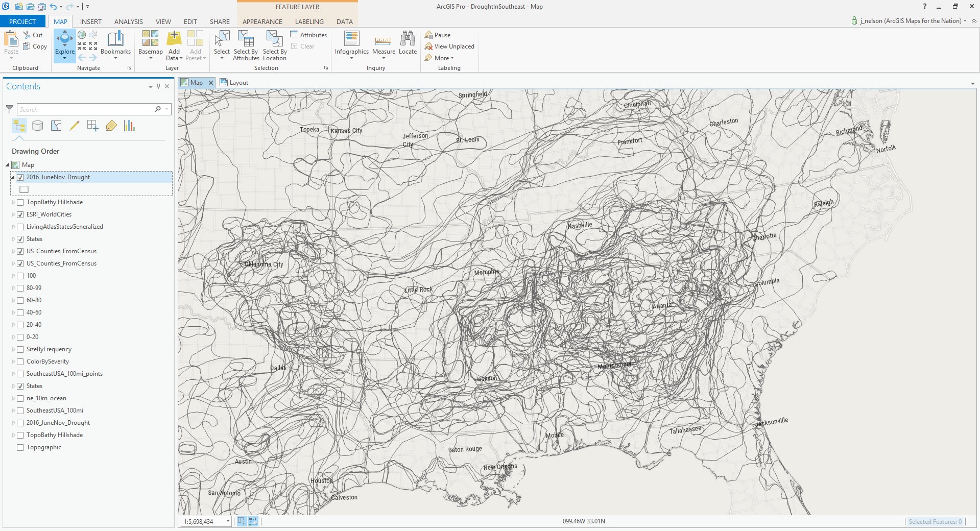Expand the 40-60 layer arrow

(x=13, y=312)
